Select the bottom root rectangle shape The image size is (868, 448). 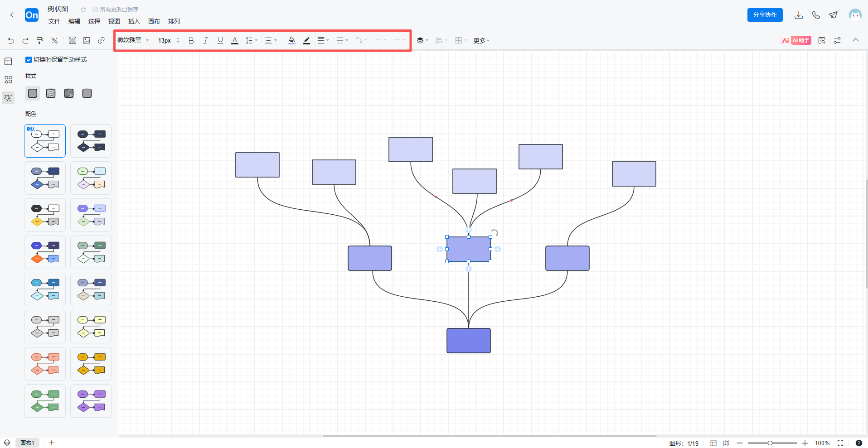pyautogui.click(x=468, y=341)
